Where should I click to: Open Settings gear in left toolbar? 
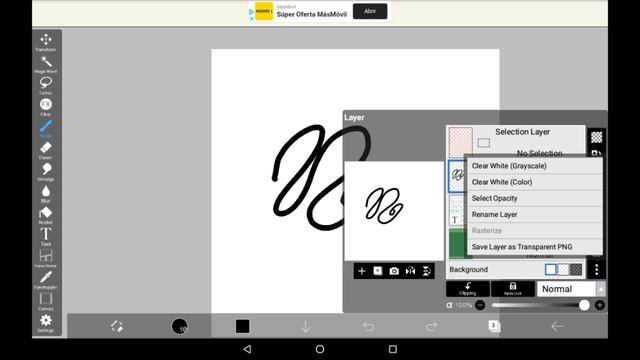click(46, 323)
